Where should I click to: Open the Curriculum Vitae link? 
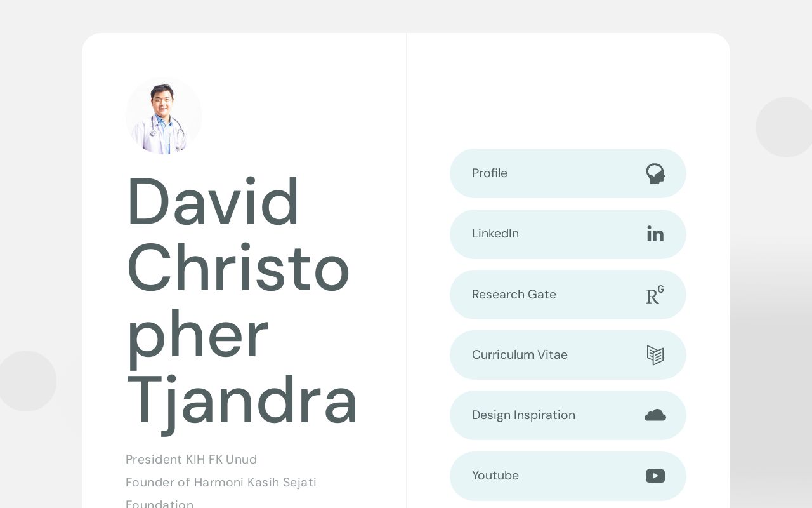tap(568, 355)
